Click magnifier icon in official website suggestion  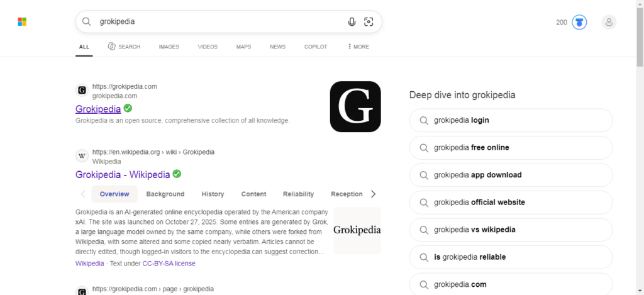(424, 202)
